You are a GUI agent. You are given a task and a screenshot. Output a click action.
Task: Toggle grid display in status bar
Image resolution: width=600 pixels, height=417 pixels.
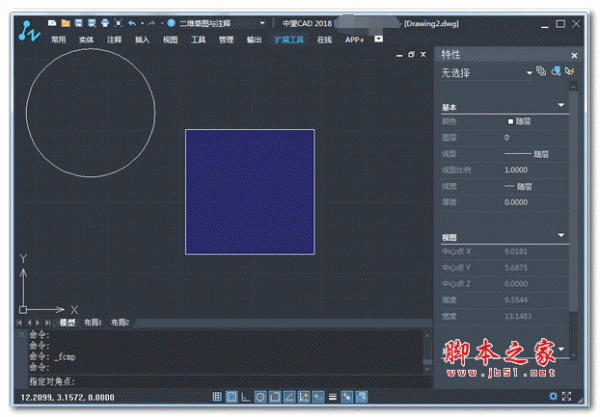pos(216,397)
